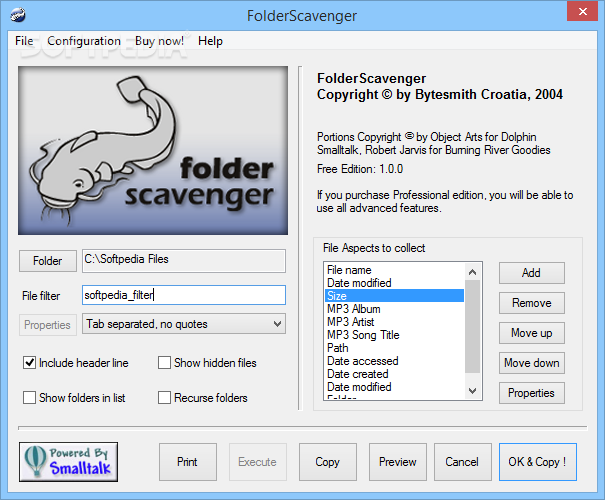
Task: Enable Show hidden files checkbox
Action: (164, 363)
